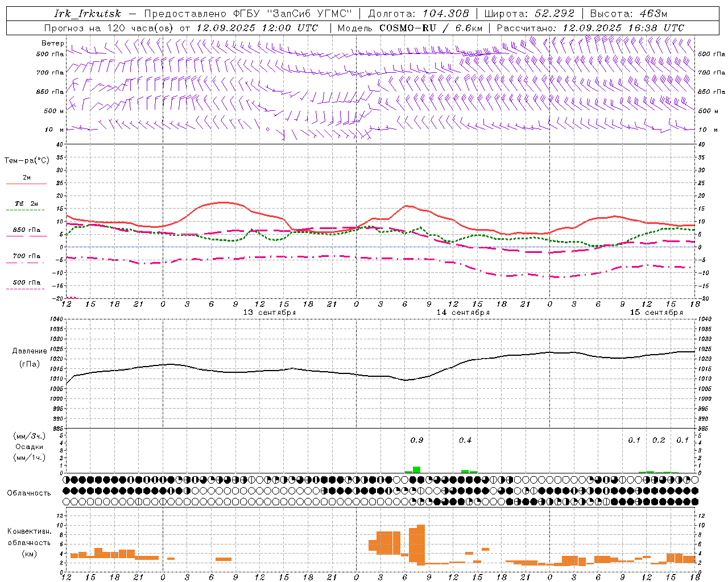This screenshot has width=728, height=582.
Task: Select the Td 2м legend entry
Action: pyautogui.click(x=27, y=203)
